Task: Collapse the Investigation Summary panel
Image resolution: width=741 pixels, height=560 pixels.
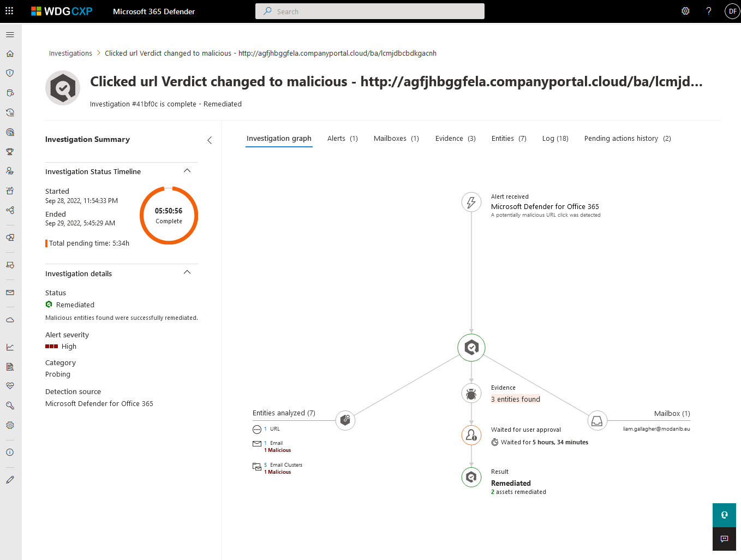Action: (x=210, y=140)
